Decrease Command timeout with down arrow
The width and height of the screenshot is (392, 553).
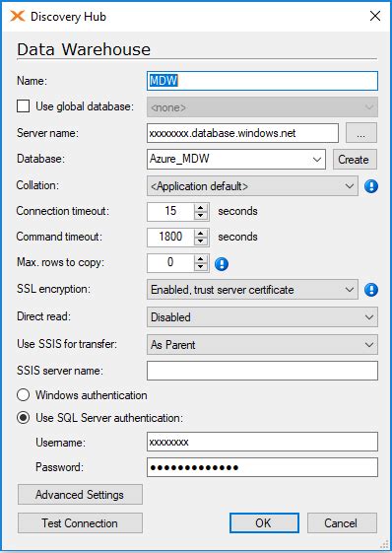tap(201, 242)
